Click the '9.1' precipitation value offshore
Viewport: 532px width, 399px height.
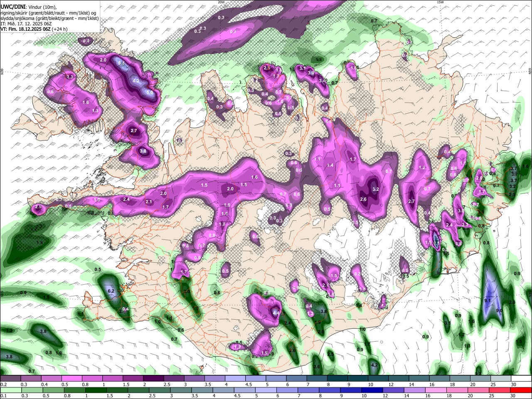pos(488,300)
